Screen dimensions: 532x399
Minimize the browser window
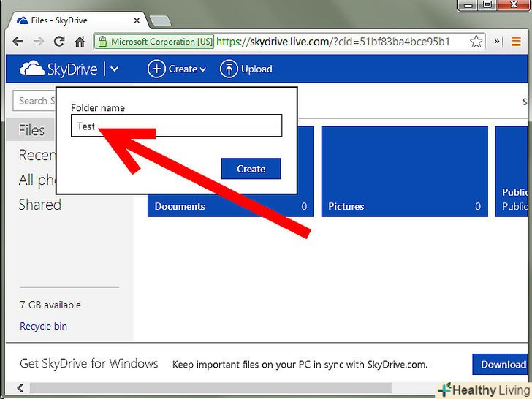click(x=468, y=4)
